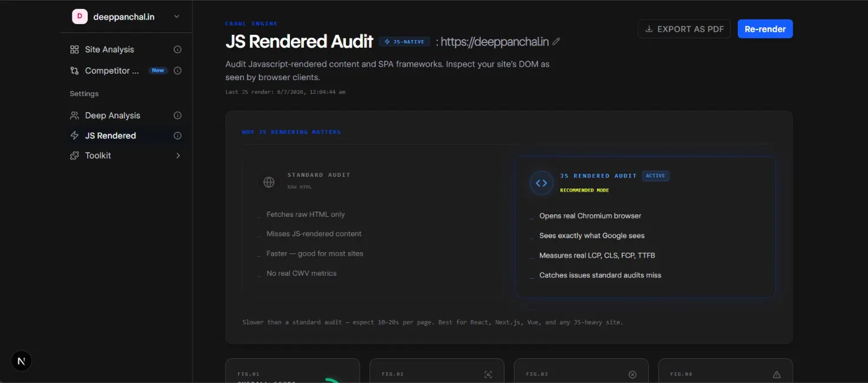Click the Toolkit puzzle icon
This screenshot has height=383, width=868.
pyautogui.click(x=74, y=156)
